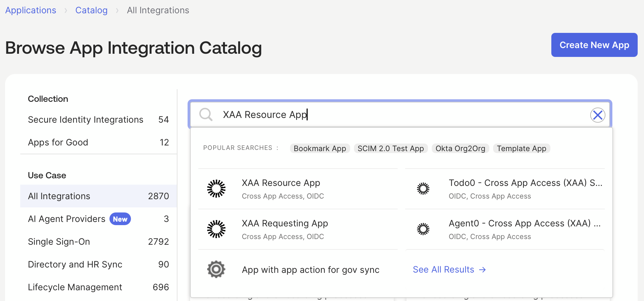
Task: Click the All Integrations breadcrumb text
Action: [x=158, y=10]
